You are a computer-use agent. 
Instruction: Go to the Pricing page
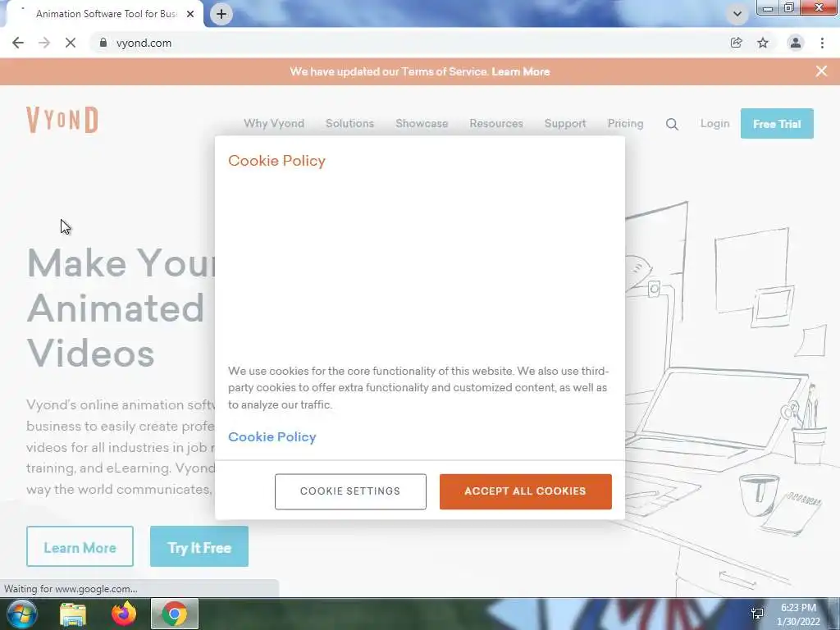click(x=625, y=123)
